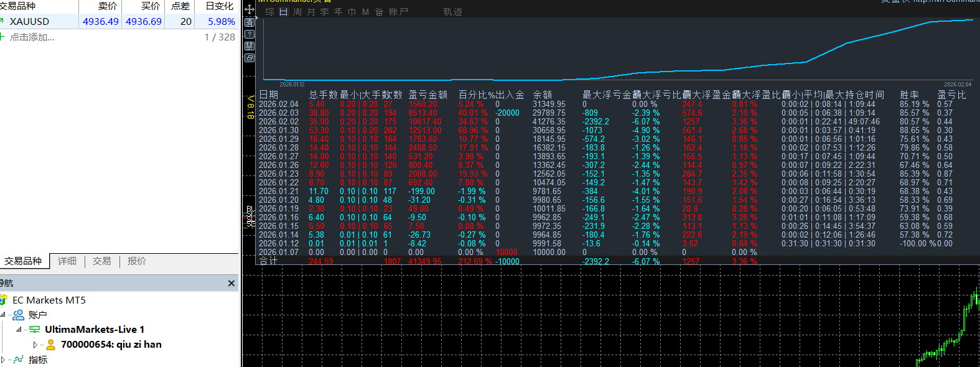
Task: Select the 备 option in the period bar
Action: tap(379, 12)
